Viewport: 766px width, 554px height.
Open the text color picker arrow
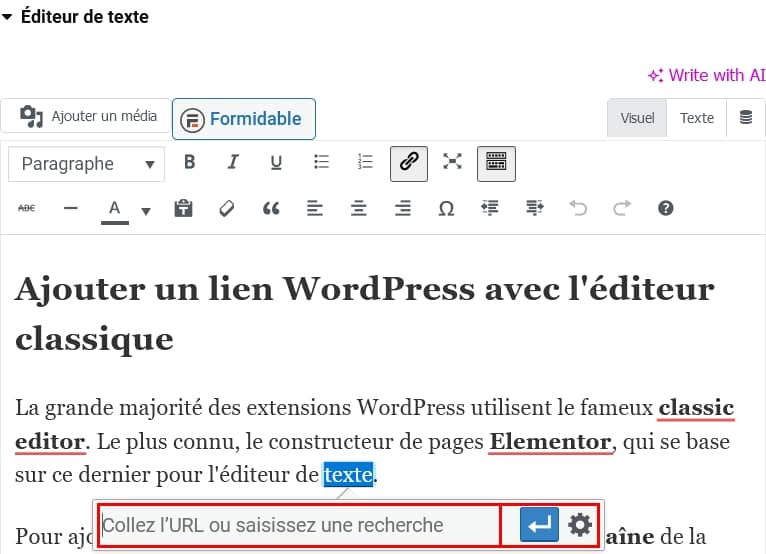(146, 211)
